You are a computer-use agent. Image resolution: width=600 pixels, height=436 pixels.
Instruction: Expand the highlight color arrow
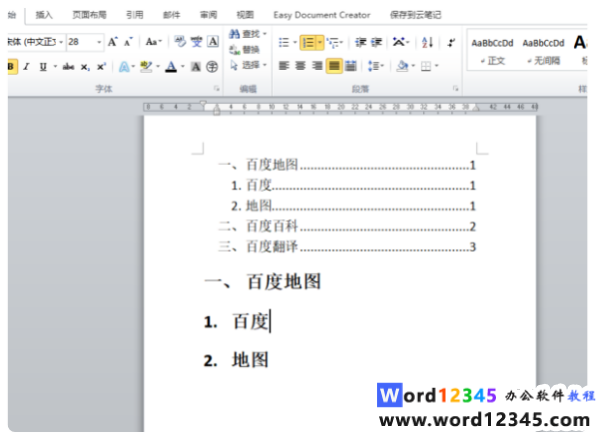[x=158, y=67]
